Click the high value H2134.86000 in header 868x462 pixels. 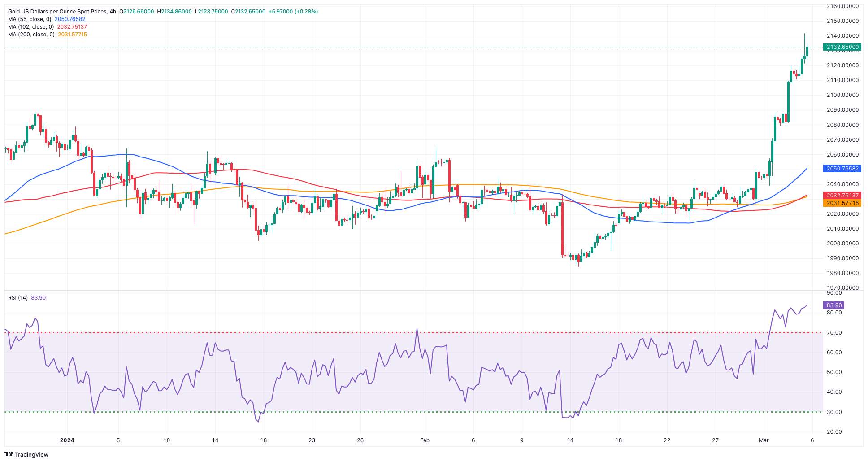[174, 12]
